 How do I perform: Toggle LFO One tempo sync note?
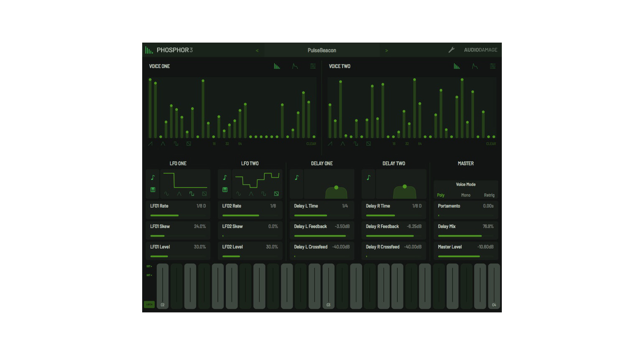153,177
